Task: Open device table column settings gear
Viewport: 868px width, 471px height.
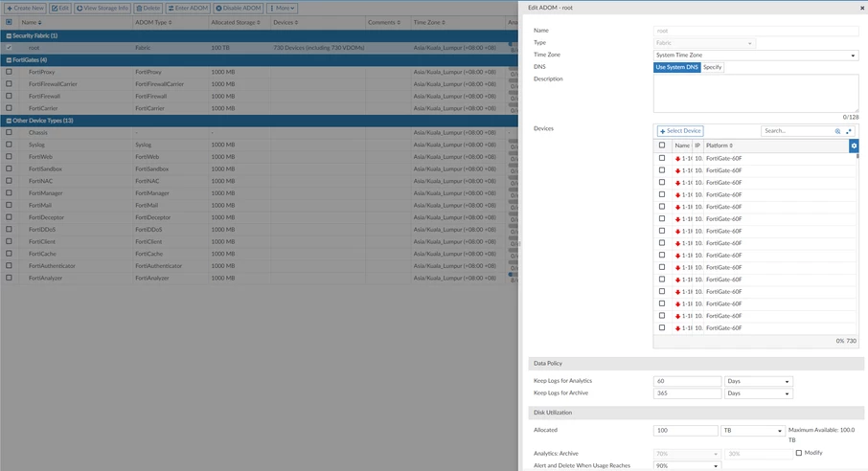Action: [x=854, y=146]
